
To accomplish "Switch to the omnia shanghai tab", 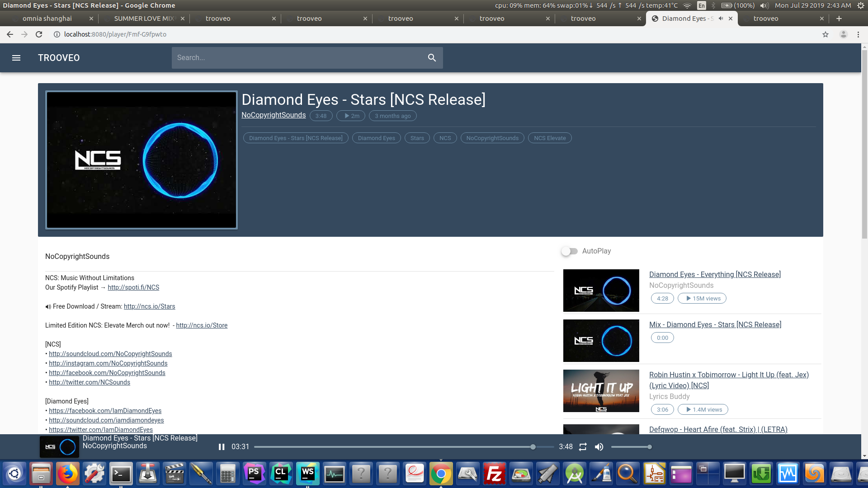I will click(47, 19).
